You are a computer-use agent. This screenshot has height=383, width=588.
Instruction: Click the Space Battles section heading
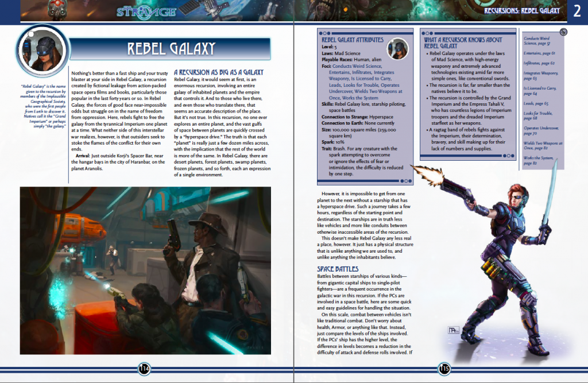[x=338, y=269]
